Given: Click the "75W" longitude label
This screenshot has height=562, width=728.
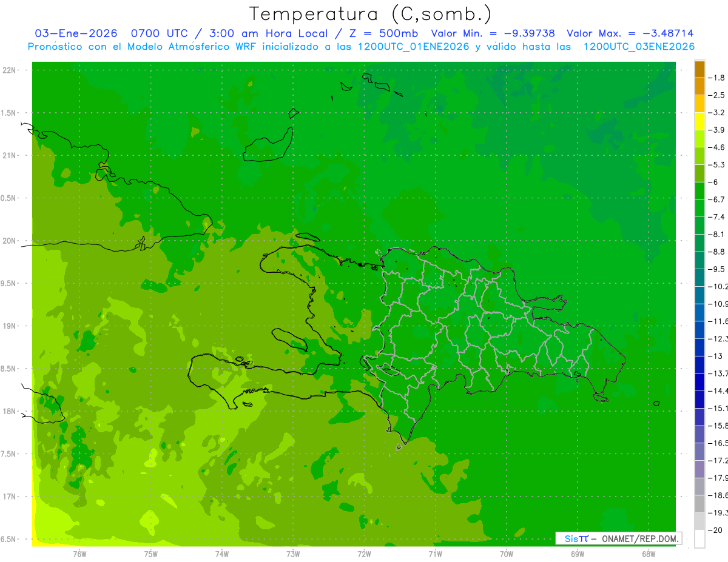Looking at the screenshot, I should pyautogui.click(x=150, y=554).
